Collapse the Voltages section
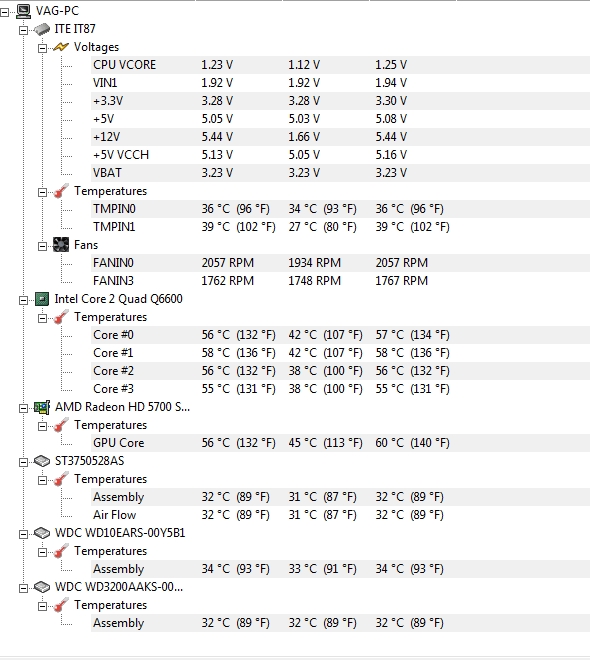 tap(43, 48)
